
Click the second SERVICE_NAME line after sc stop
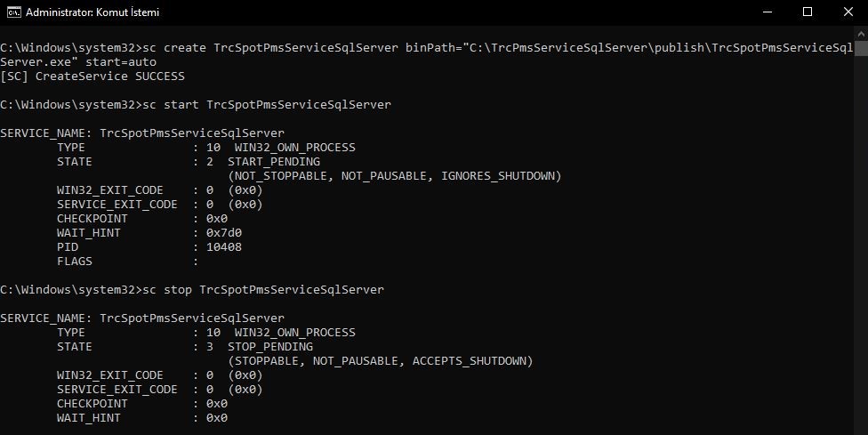pyautogui.click(x=142, y=318)
